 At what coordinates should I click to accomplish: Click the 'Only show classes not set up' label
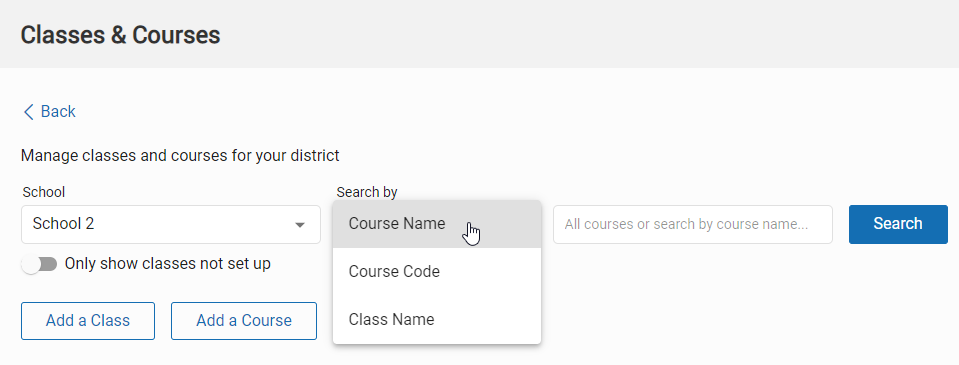168,264
